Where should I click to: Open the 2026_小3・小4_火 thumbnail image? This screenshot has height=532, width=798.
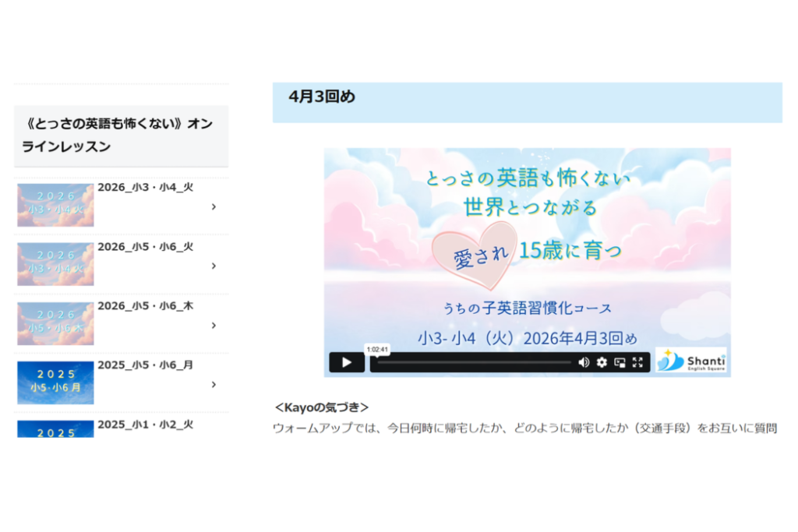tap(55, 205)
